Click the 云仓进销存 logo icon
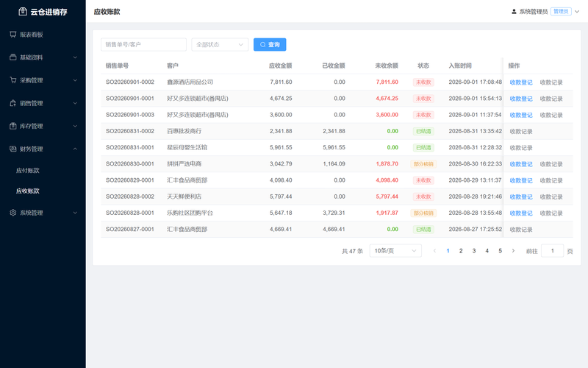Image resolution: width=588 pixels, height=368 pixels. click(23, 12)
